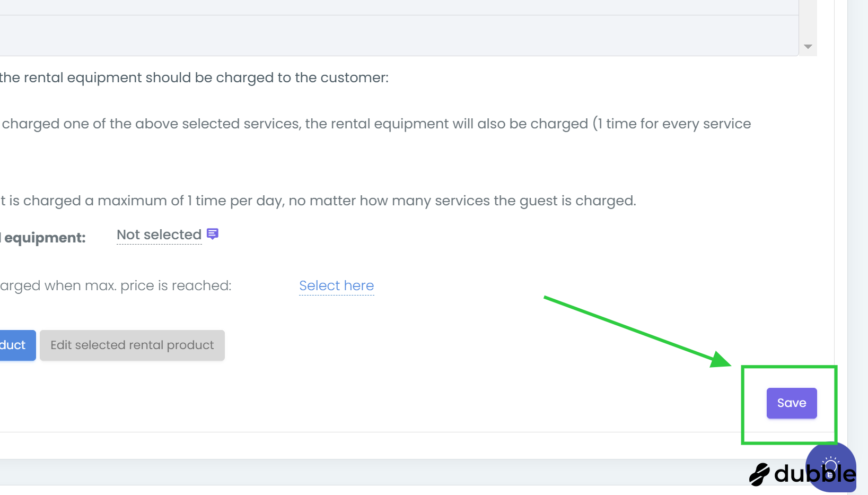Click the Not selected equipment link
The image size is (868, 495).
click(159, 235)
